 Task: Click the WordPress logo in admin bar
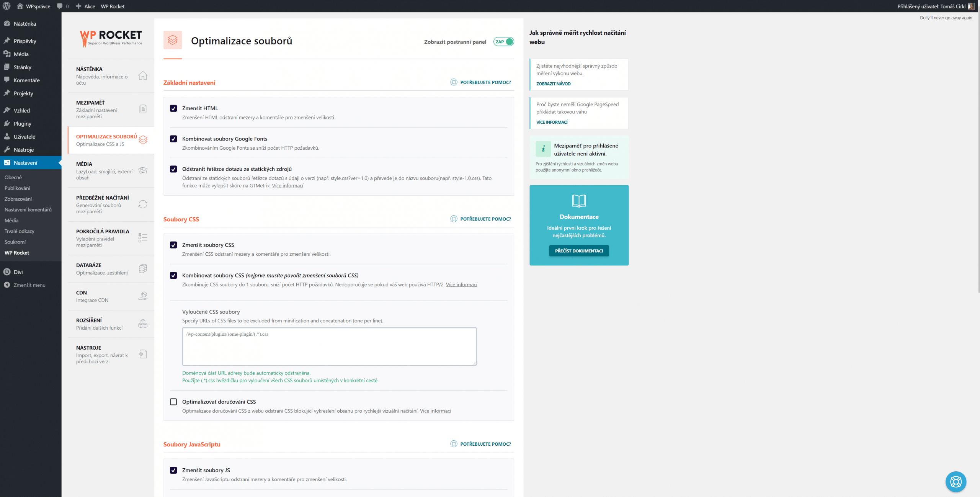tap(7, 6)
